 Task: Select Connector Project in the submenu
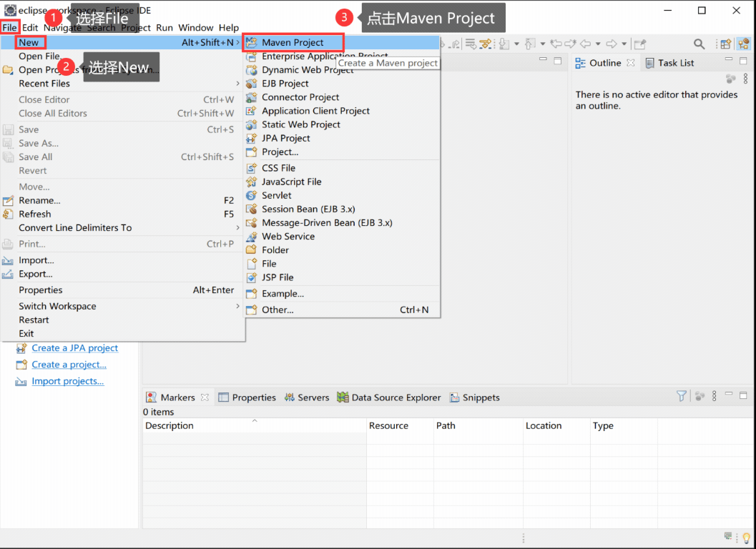tap(342, 97)
